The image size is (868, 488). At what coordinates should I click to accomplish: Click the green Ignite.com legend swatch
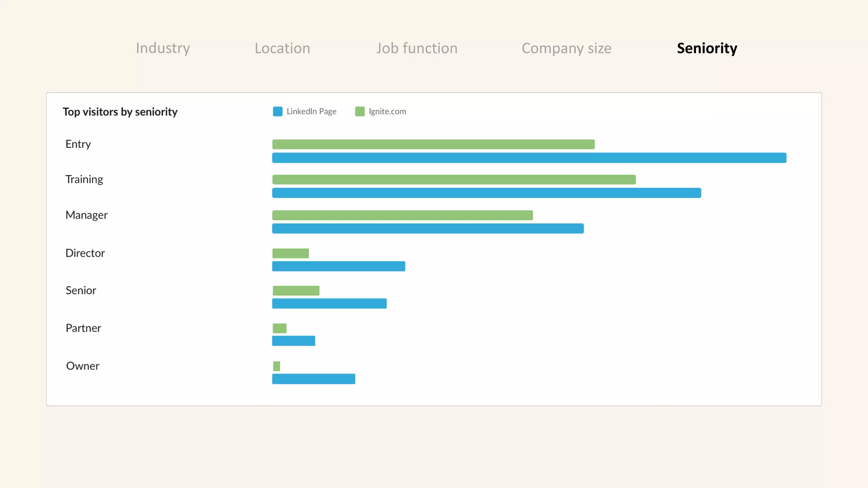click(x=360, y=111)
